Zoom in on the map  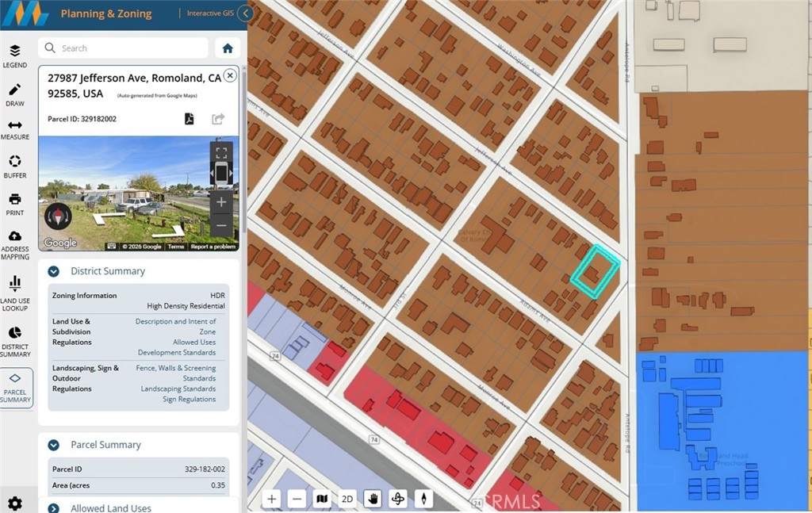click(x=272, y=499)
